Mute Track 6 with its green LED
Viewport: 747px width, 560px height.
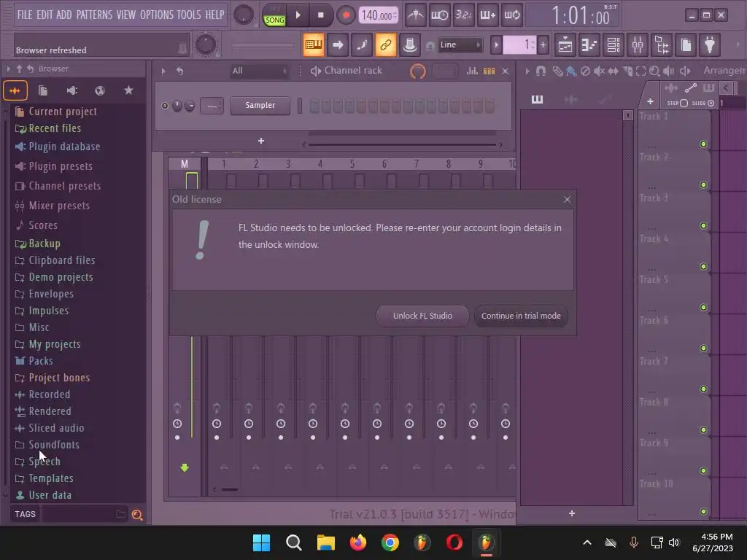pos(703,348)
